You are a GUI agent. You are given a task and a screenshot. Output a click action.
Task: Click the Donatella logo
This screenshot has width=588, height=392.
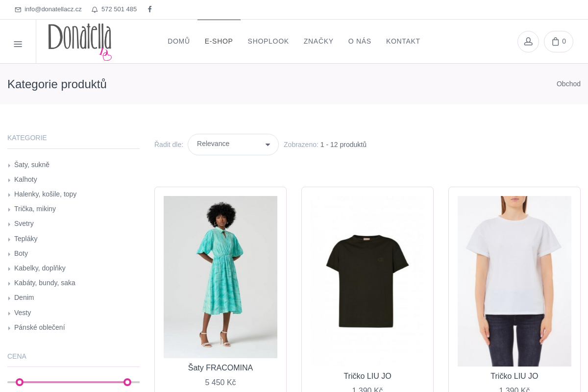(x=80, y=41)
